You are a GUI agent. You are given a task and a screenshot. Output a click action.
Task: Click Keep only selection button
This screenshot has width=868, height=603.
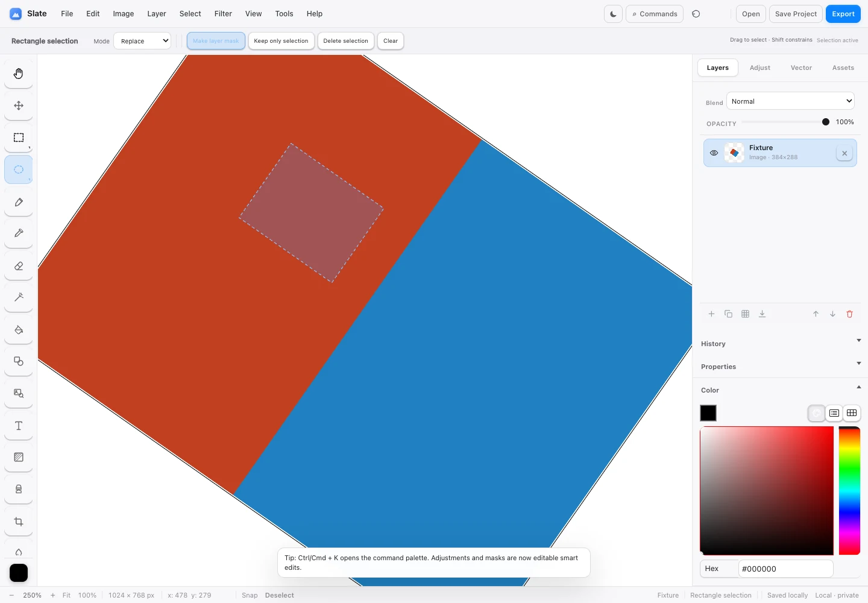click(281, 41)
